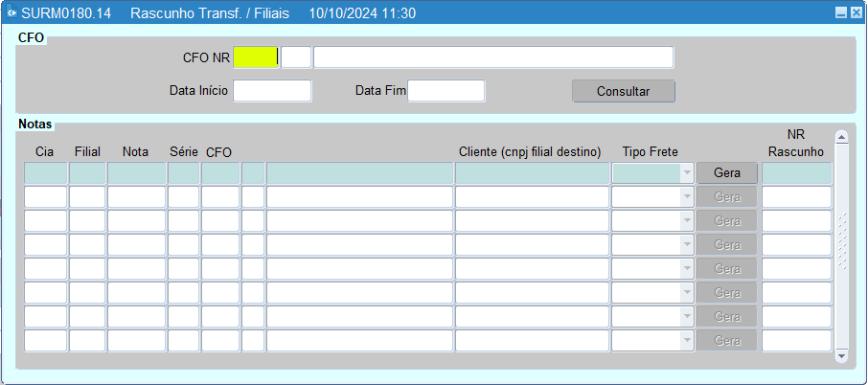Click first row NR Rascunho field
The height and width of the screenshot is (385, 868).
tap(796, 173)
